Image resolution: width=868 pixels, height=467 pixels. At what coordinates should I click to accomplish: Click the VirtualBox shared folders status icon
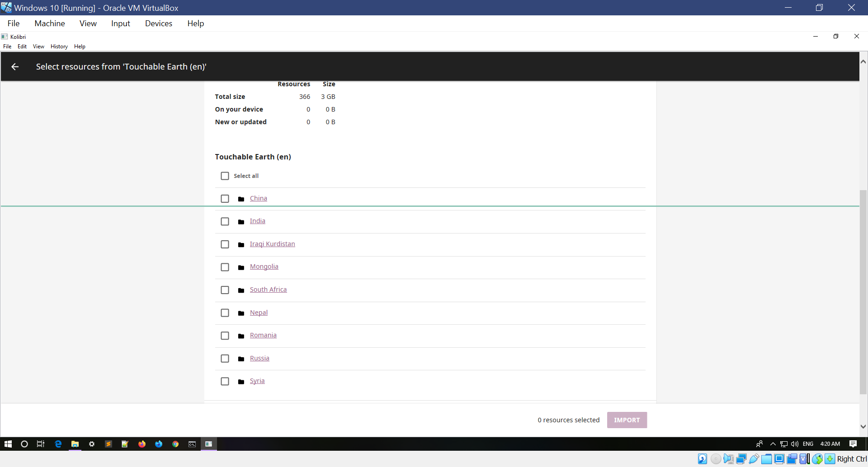pos(766,459)
